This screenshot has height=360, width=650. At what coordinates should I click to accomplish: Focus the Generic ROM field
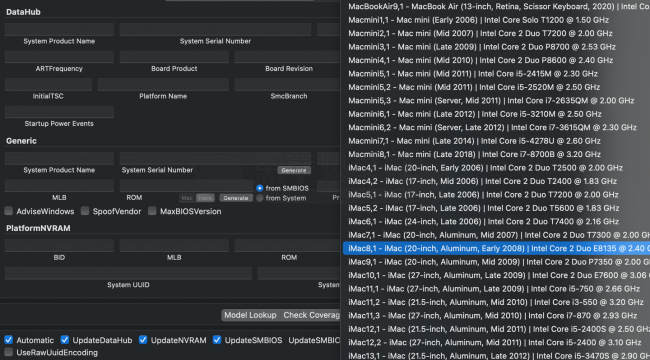tap(186, 186)
